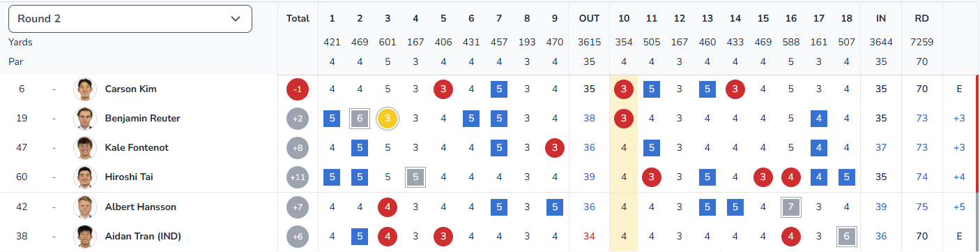Image resolution: width=980 pixels, height=252 pixels.
Task: Open Kale Fontenot's player photo
Action: tap(84, 148)
